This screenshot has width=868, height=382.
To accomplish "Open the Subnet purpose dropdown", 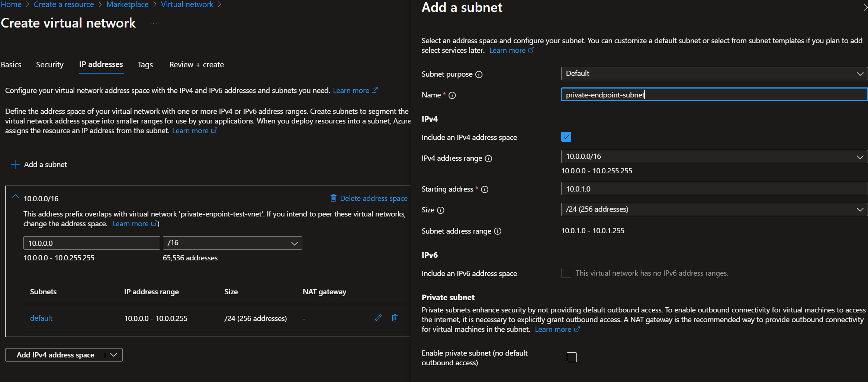I will [714, 74].
